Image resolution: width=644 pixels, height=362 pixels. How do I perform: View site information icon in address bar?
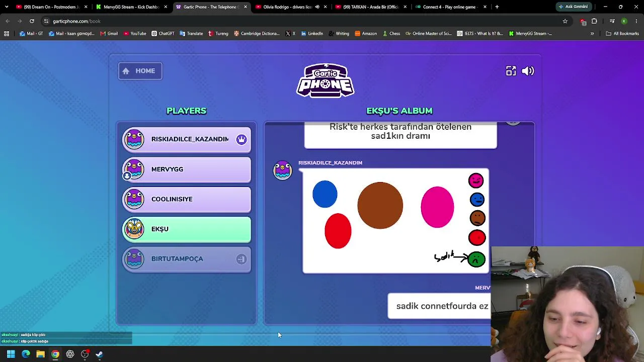coord(46,21)
